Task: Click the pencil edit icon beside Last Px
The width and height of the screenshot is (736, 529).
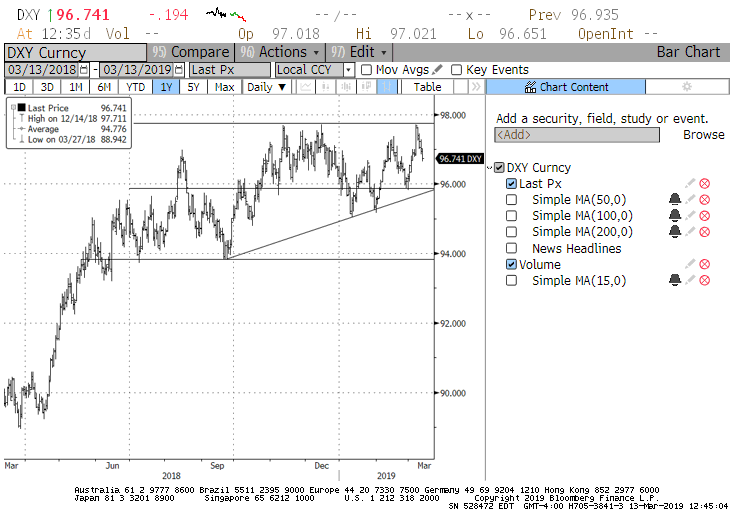Action: point(690,184)
